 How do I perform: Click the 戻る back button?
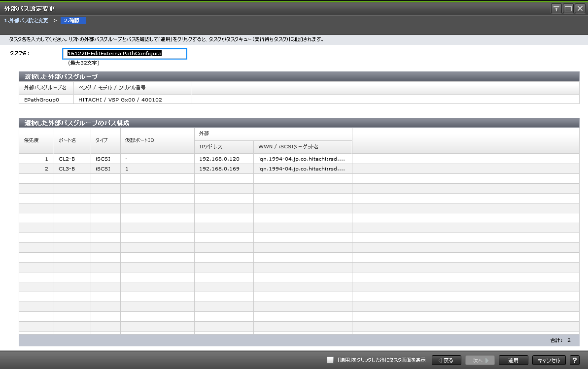pyautogui.click(x=446, y=360)
